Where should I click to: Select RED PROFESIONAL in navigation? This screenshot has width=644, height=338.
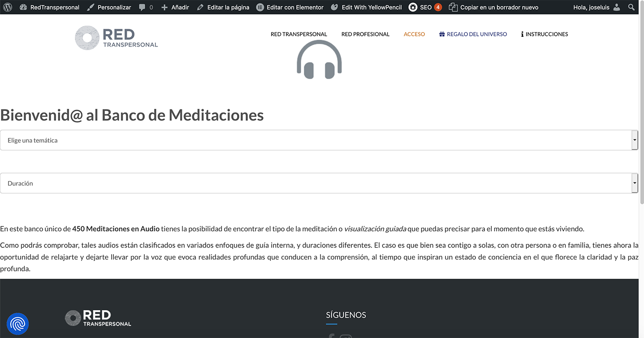365,34
